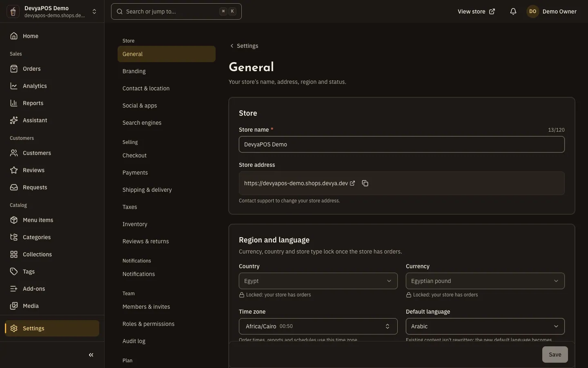Viewport: 588px width, 368px height.
Task: Open Roles & permissions settings
Action: coord(167,324)
